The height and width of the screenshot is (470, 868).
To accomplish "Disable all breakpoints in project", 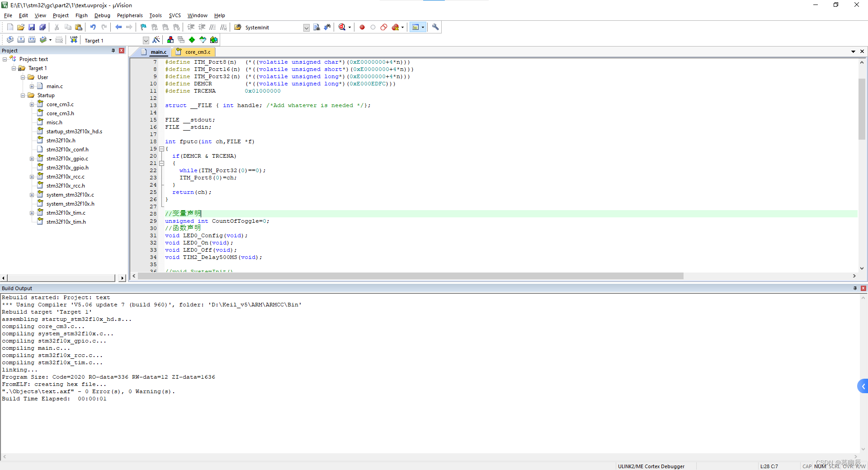I will [384, 27].
